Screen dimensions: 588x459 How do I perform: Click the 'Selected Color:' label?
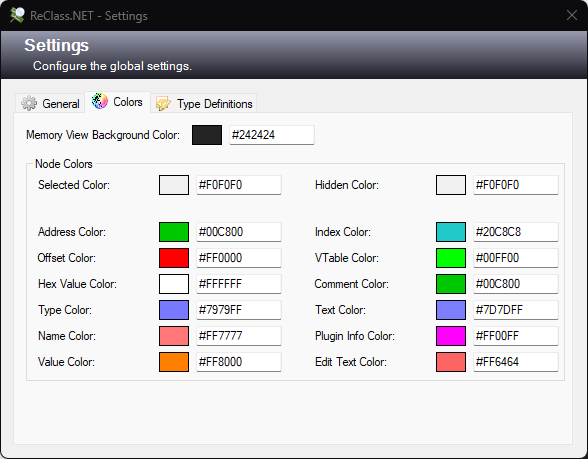click(x=74, y=185)
